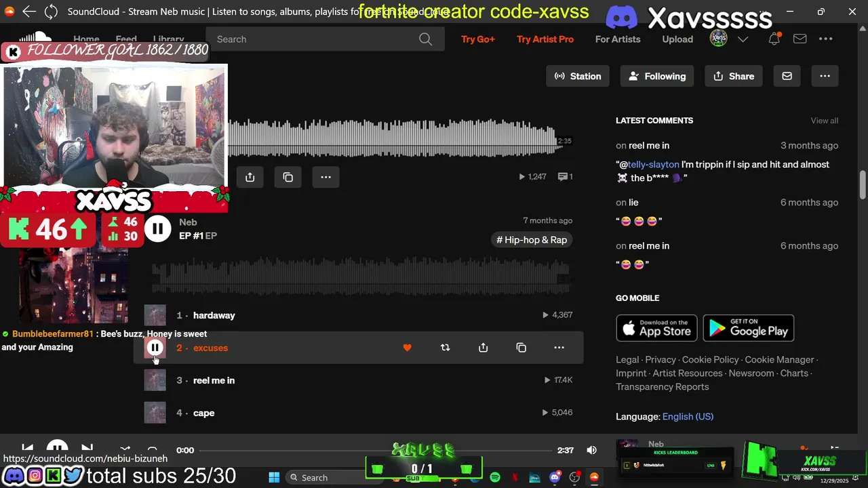Open more options on excuses row

pos(559,348)
